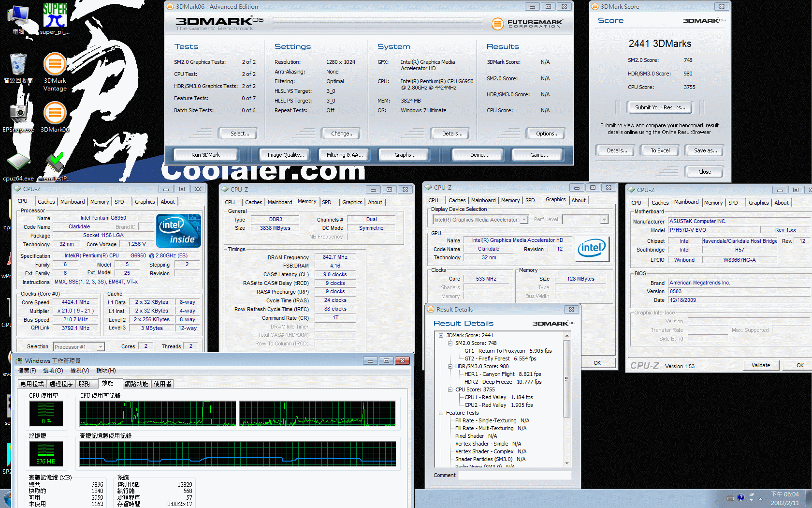812x508 pixels.
Task: Click the Task Manager window title icon
Action: tap(19, 360)
